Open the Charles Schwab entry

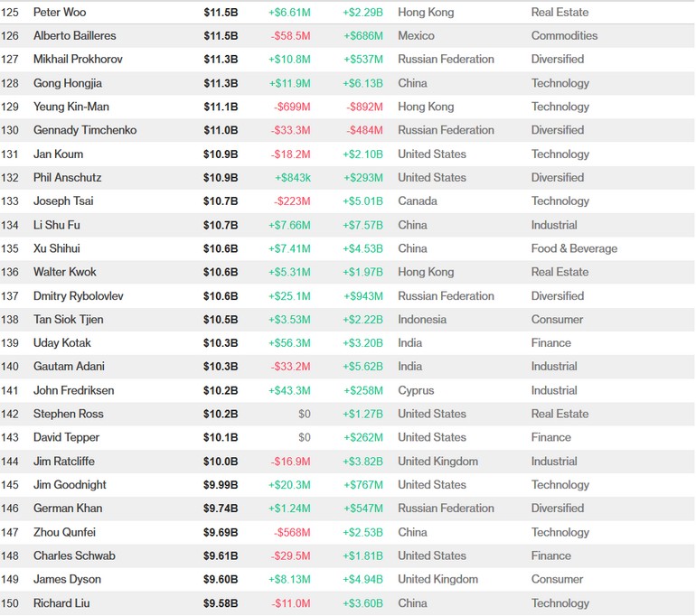pos(74,555)
